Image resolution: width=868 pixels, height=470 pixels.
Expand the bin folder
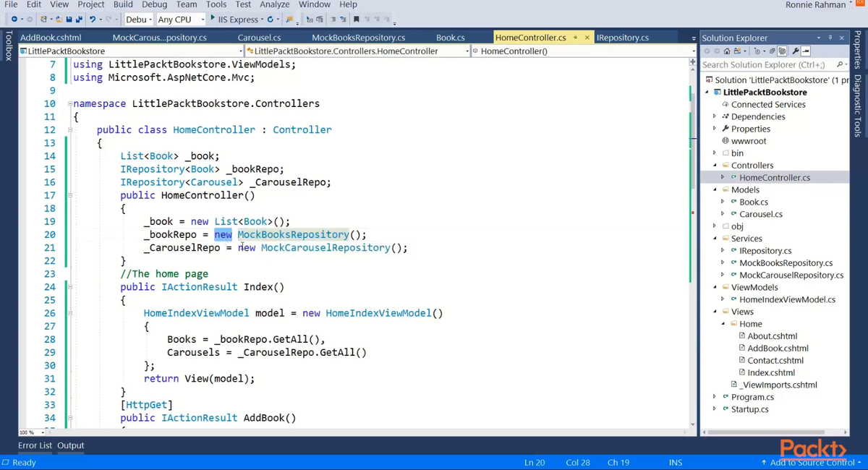(715, 153)
